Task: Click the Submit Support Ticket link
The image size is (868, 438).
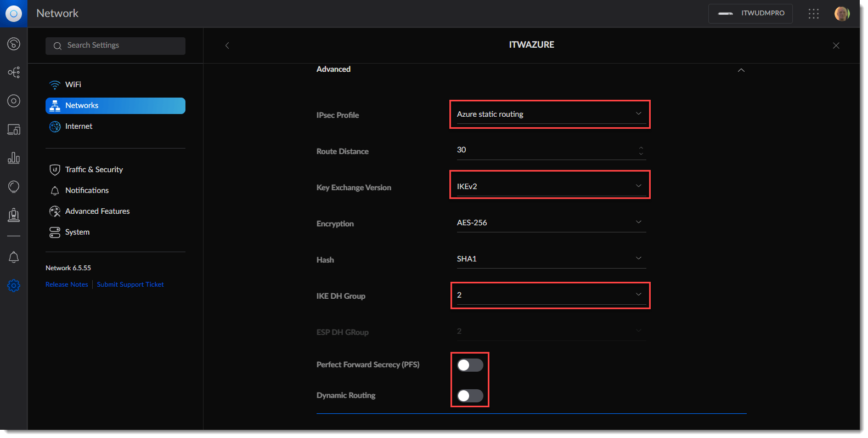Action: pos(131,285)
